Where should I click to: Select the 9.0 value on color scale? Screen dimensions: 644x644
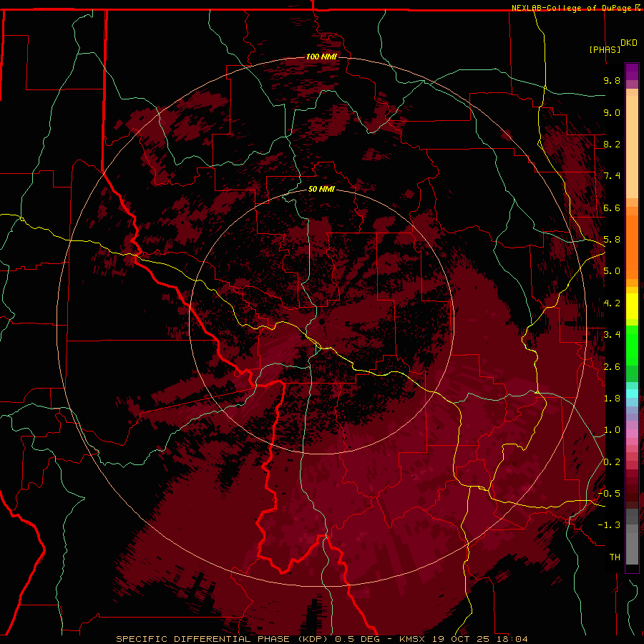tap(612, 113)
